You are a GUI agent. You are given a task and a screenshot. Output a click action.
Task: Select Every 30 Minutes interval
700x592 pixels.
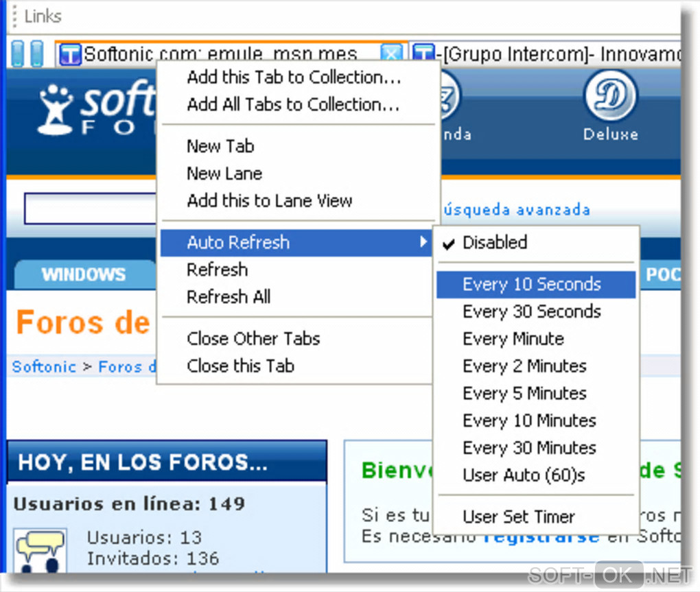[x=536, y=447]
